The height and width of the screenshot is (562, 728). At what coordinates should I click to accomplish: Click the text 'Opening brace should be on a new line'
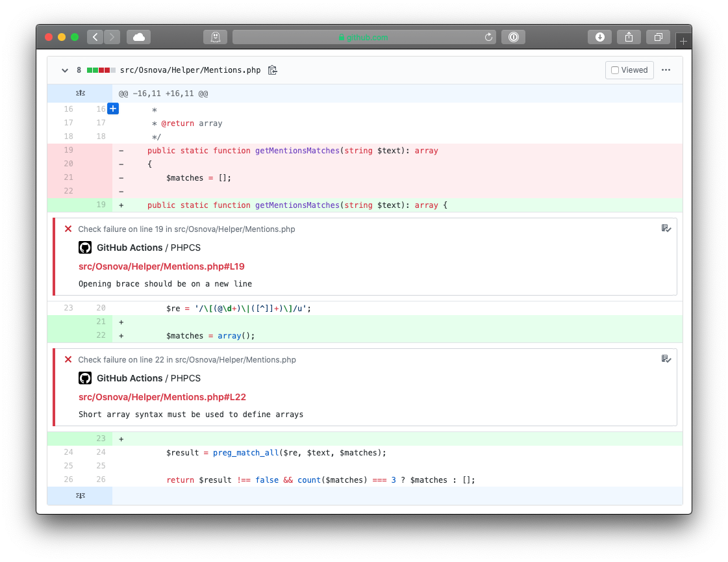point(166,284)
